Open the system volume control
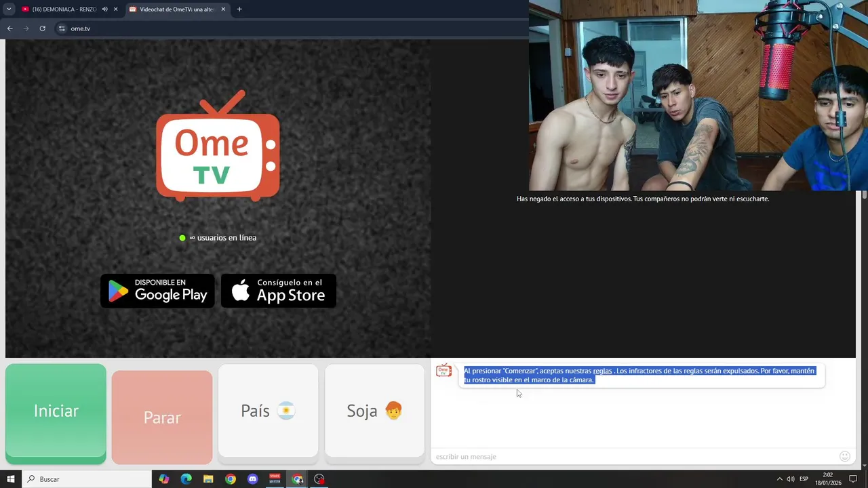The image size is (868, 488). tap(791, 479)
